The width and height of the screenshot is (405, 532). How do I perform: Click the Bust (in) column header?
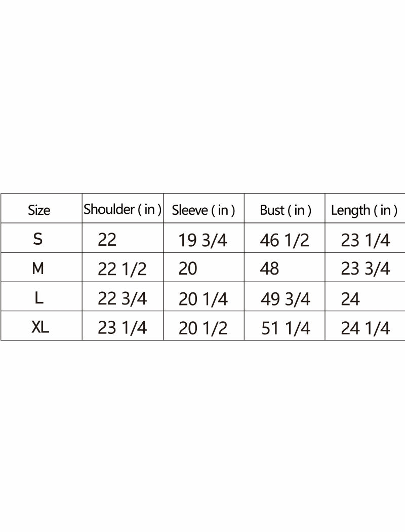[285, 210]
